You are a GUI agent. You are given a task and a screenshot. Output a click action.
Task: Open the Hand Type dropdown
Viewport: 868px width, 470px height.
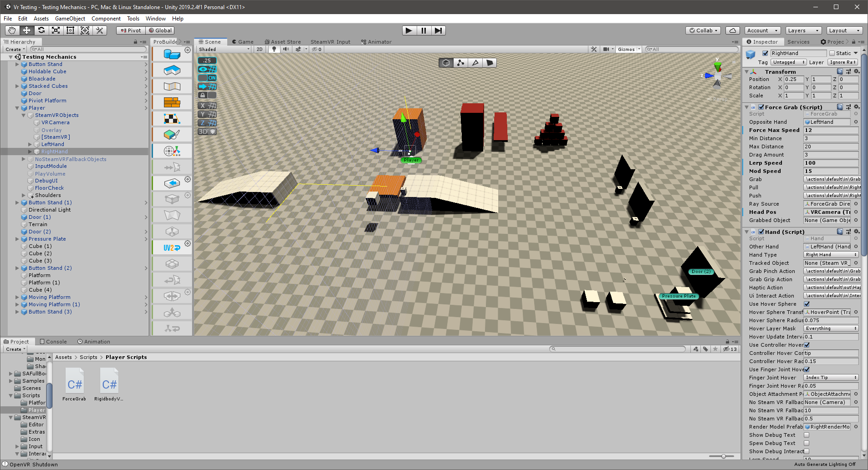coord(831,255)
